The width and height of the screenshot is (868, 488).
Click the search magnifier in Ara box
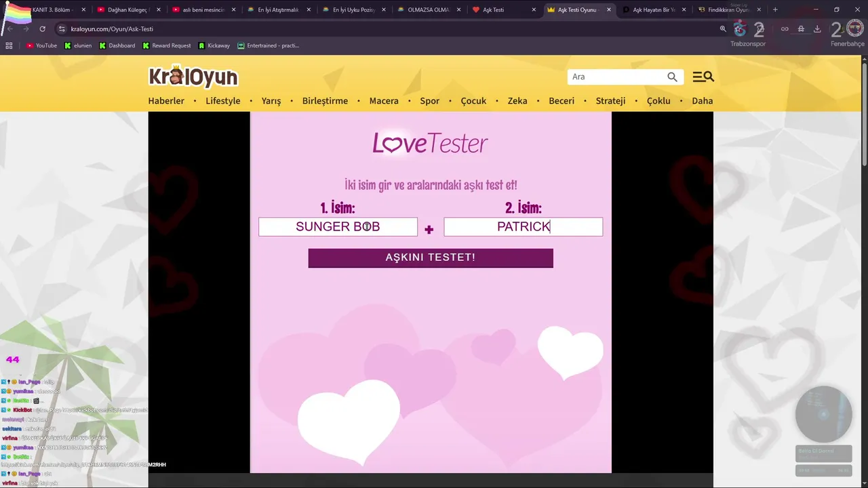672,77
